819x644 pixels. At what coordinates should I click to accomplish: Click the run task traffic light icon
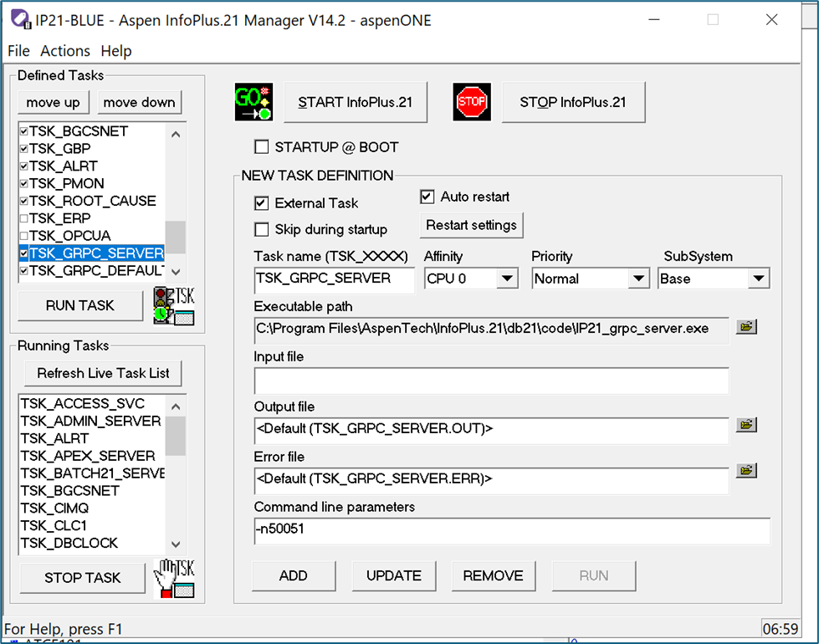[x=174, y=305]
